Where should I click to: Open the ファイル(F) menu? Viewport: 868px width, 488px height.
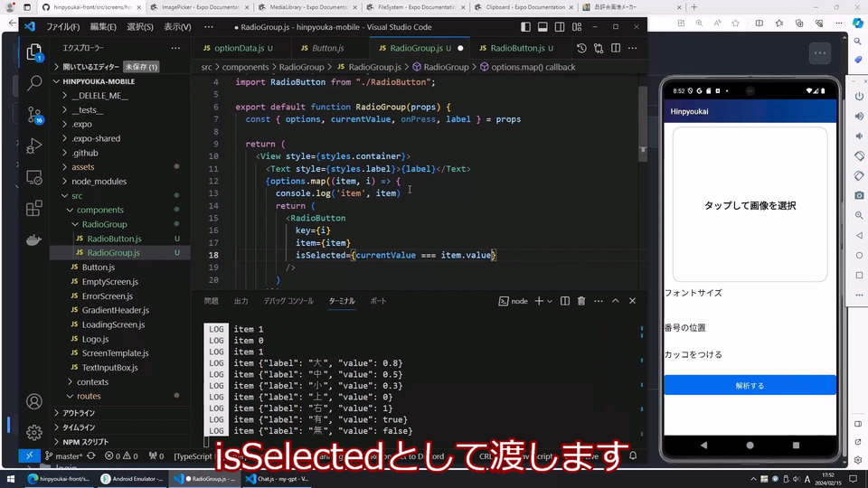[62, 26]
